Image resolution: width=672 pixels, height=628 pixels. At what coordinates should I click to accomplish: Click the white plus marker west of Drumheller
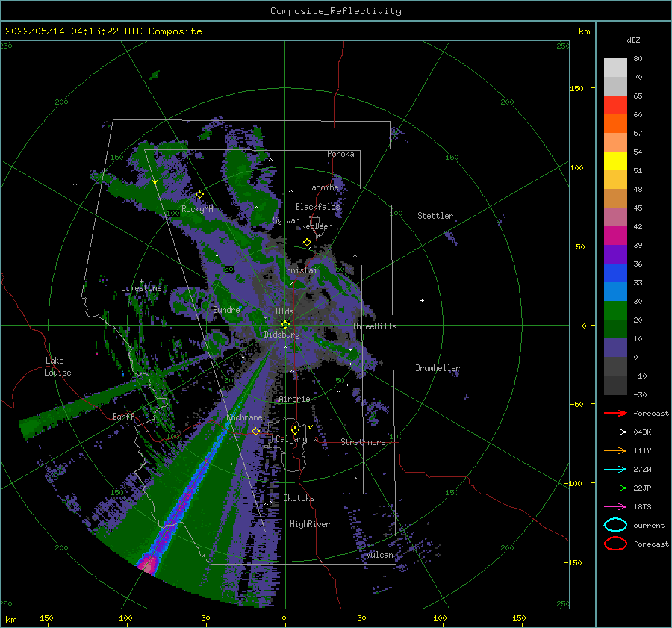[x=422, y=300]
